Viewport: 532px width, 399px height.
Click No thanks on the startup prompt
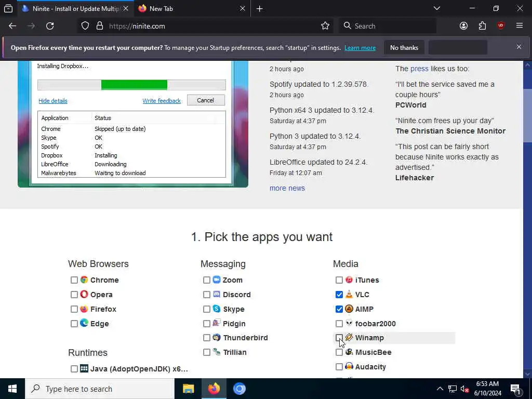point(404,47)
